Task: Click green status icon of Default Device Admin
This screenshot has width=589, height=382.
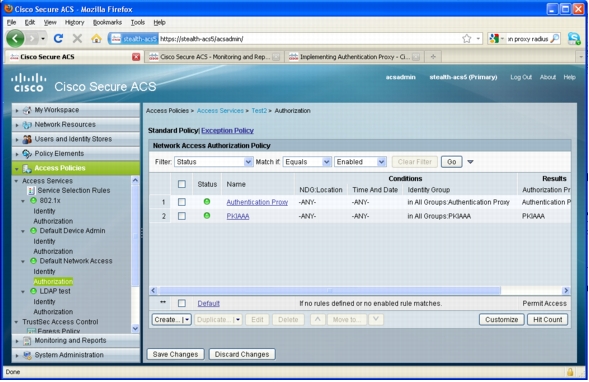Action: coord(33,231)
